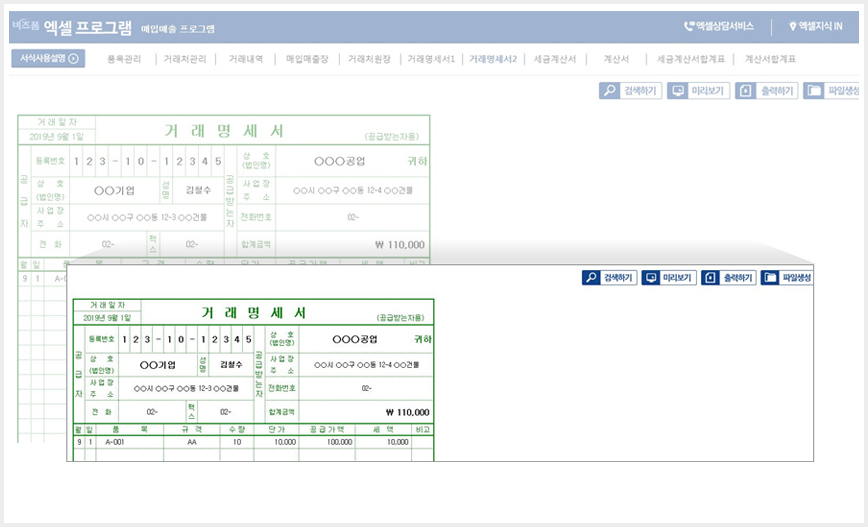Open the 계산서합계표 tab

pyautogui.click(x=770, y=59)
